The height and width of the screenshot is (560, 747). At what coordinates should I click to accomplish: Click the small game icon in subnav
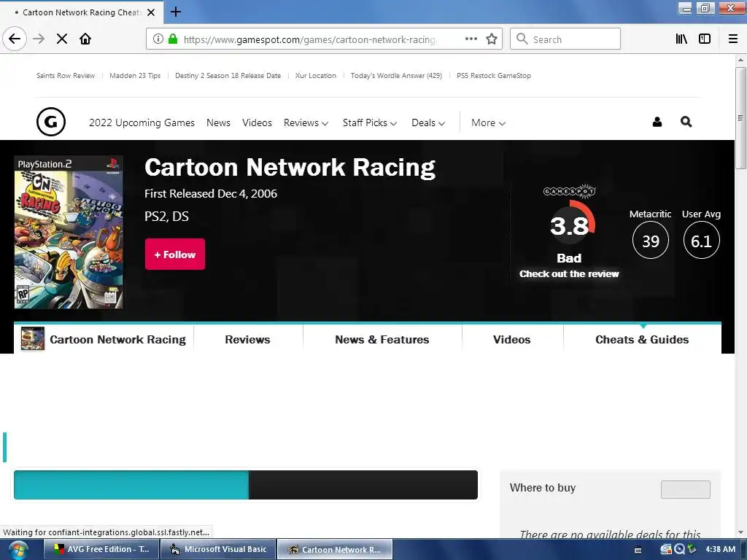pyautogui.click(x=32, y=338)
